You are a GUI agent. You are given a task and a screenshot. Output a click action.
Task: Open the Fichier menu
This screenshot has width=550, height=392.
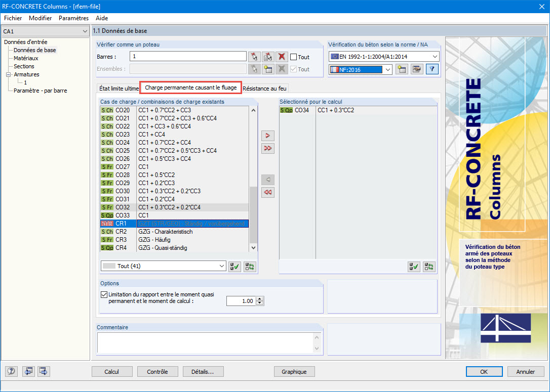[13, 18]
